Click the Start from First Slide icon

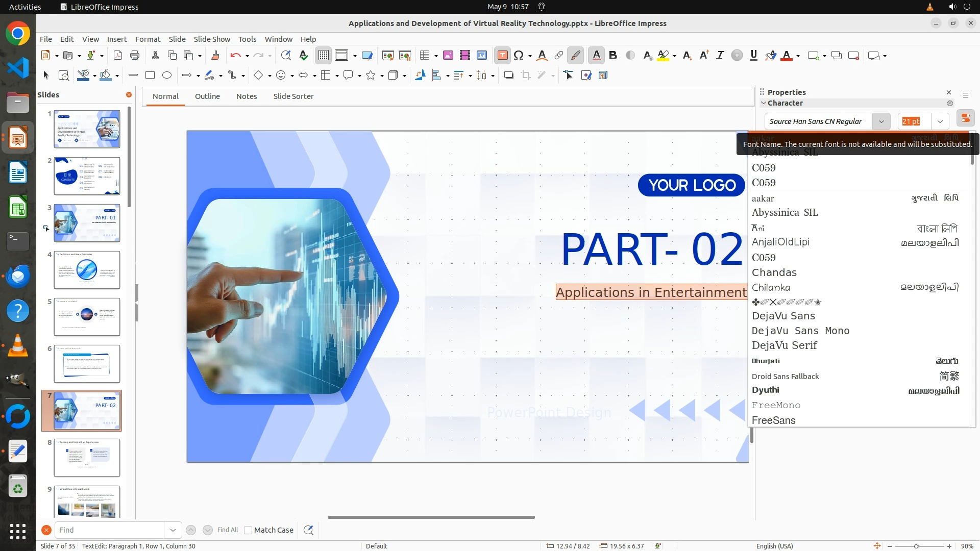click(387, 56)
